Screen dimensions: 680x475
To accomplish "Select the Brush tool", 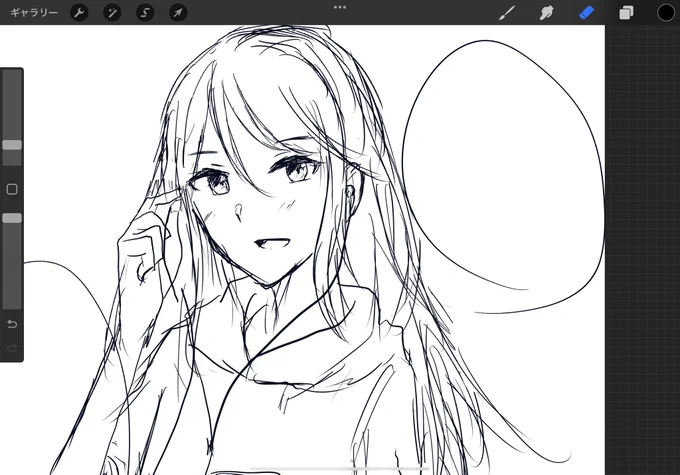I will (x=507, y=13).
